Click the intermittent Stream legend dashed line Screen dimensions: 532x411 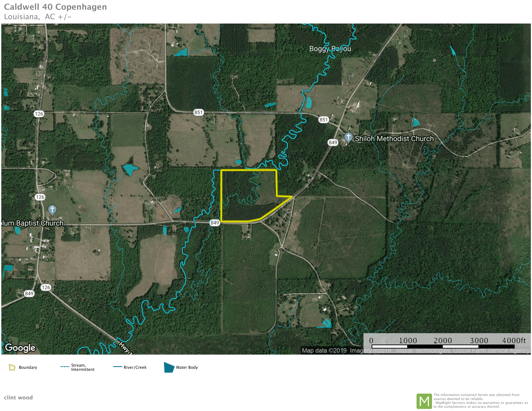[x=65, y=367]
